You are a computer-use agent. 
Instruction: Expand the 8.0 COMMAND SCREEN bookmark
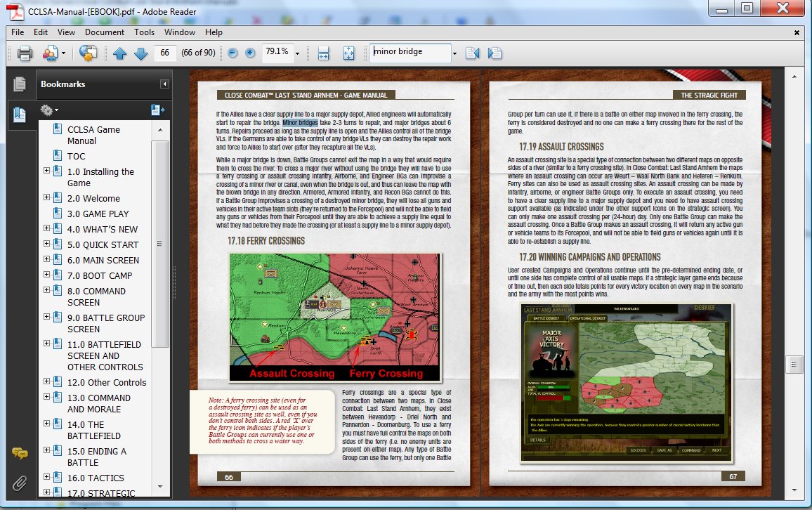point(46,290)
